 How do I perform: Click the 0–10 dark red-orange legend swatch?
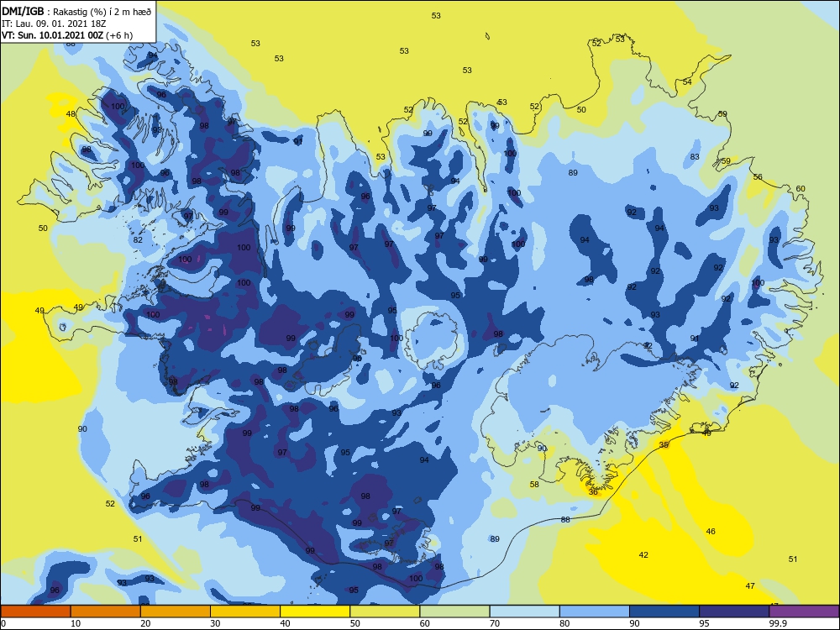click(x=35, y=612)
